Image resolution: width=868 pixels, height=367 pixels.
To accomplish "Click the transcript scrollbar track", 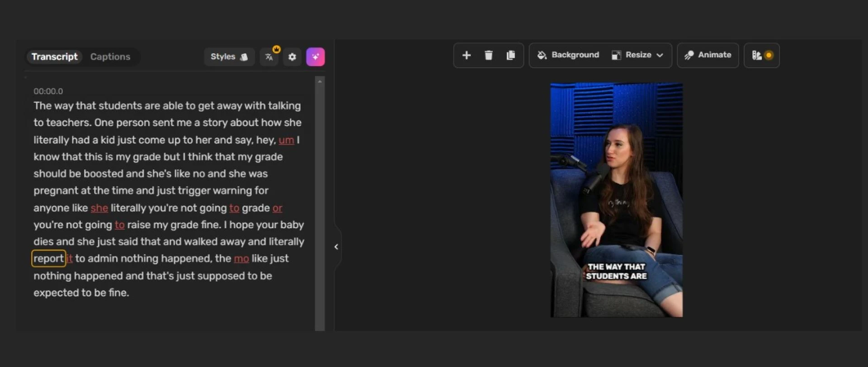I will click(320, 208).
